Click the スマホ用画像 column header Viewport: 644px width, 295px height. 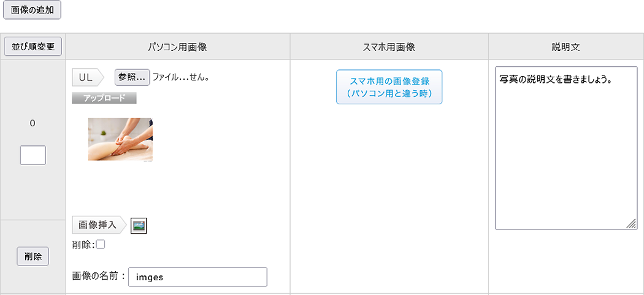(389, 47)
